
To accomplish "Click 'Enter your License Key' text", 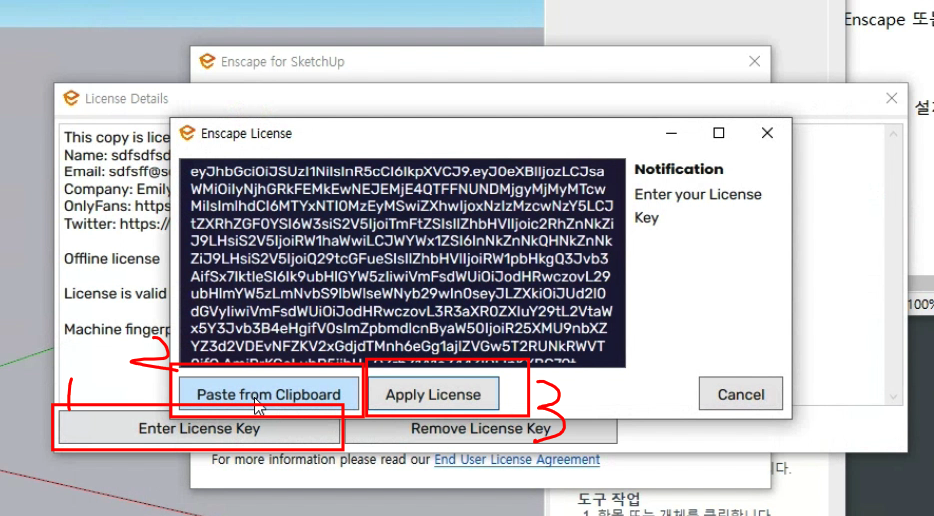I will 698,206.
